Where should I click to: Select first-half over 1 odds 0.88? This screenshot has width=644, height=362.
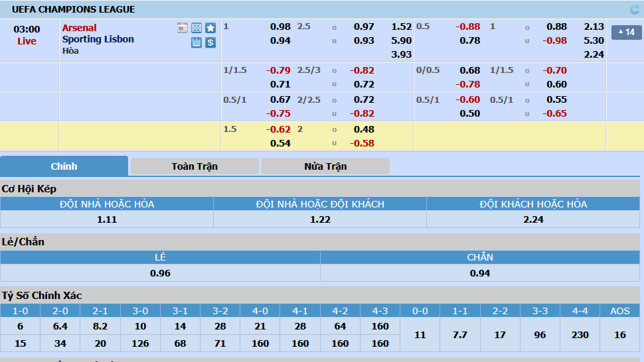556,27
